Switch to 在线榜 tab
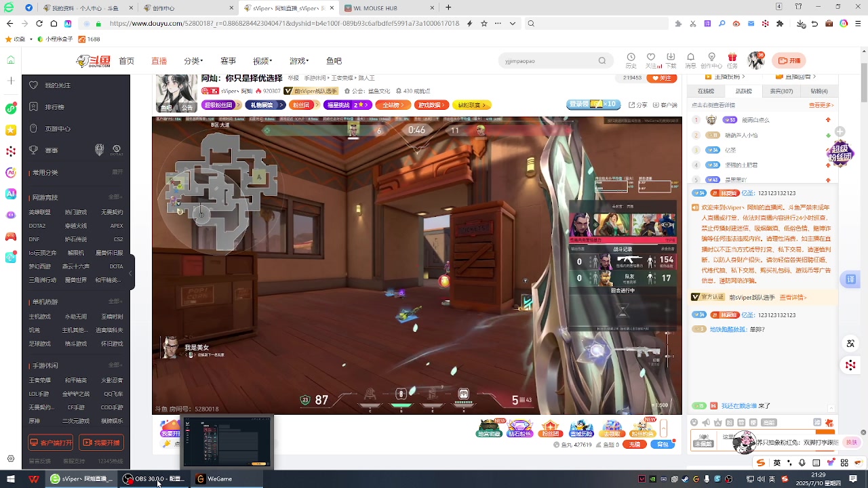 (706, 91)
